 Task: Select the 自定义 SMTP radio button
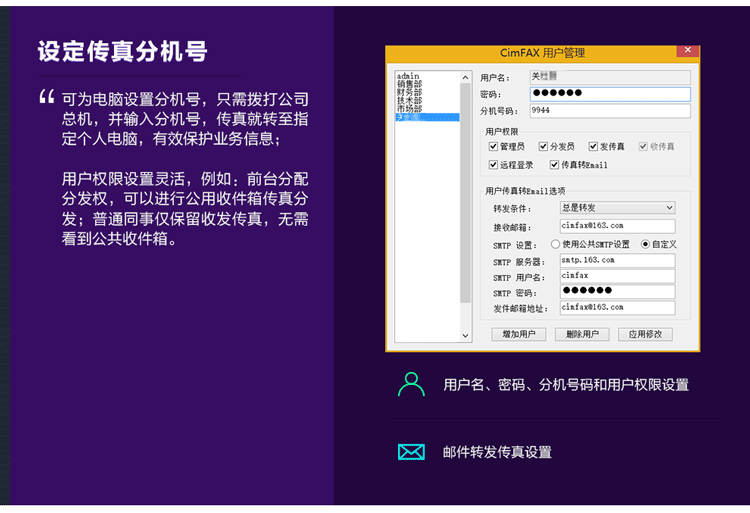[x=645, y=244]
